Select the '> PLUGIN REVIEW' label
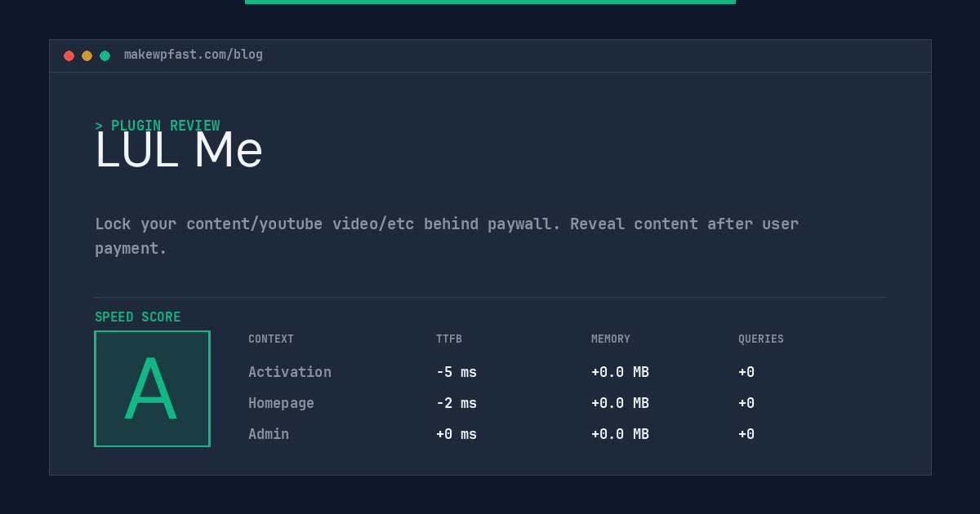 tap(158, 126)
